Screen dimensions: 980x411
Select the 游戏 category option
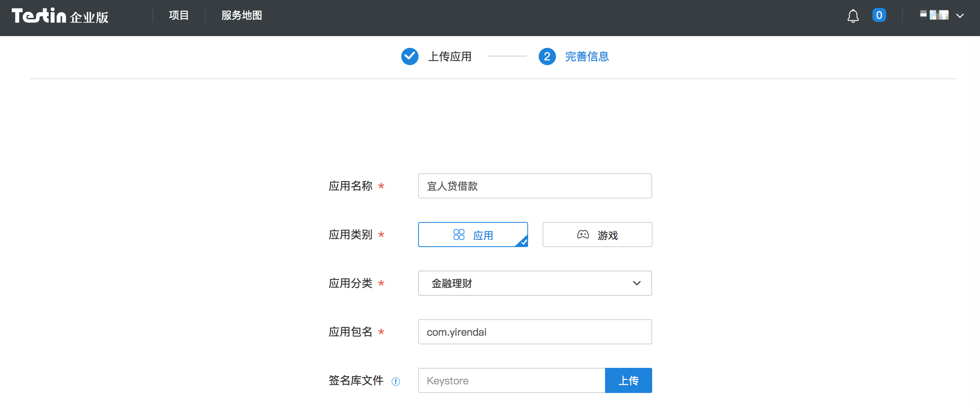598,235
